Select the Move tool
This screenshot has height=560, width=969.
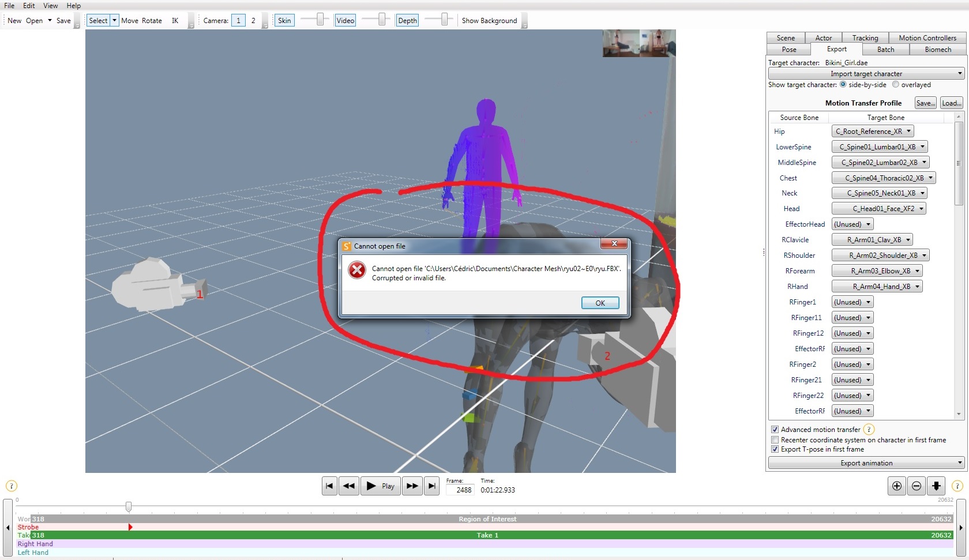coord(130,21)
